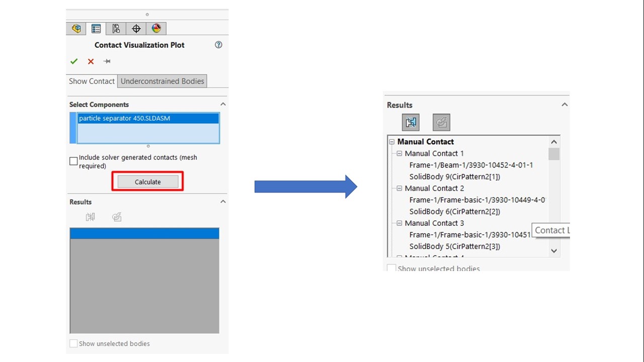
Task: Click the Manual Contact root label
Action: coord(425,142)
